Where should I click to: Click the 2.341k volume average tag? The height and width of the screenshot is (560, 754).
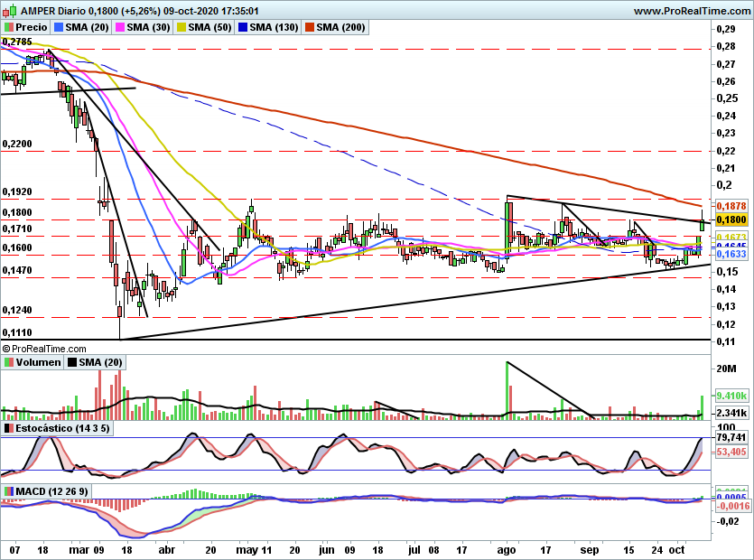731,413
